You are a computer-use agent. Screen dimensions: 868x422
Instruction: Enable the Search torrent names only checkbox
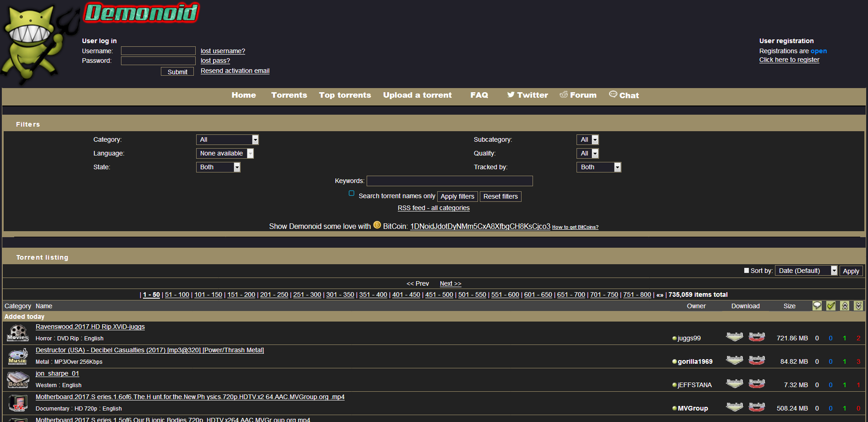[x=352, y=194]
